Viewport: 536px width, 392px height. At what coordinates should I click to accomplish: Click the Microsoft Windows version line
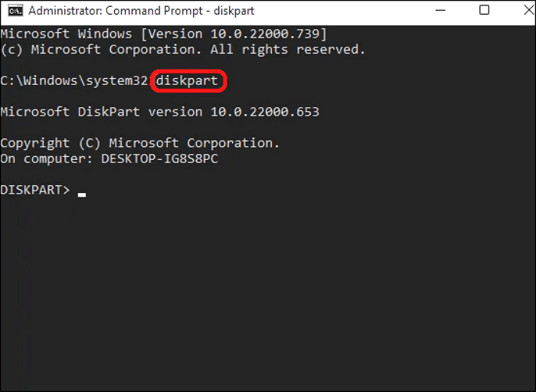163,34
